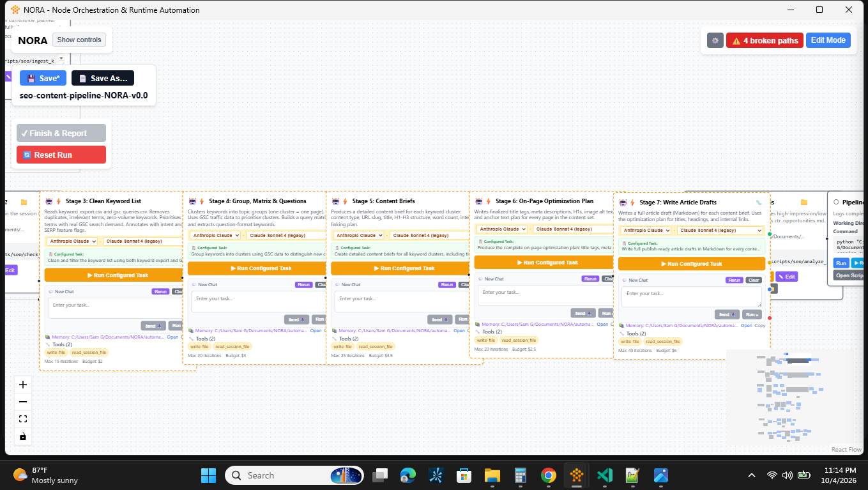Viewport: 868px width, 490px height.
Task: Toggle canvas interactivity lock icon
Action: pos(23,436)
